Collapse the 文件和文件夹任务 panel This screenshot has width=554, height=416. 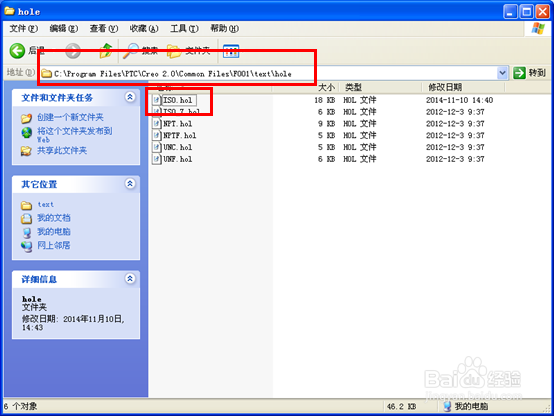coord(130,97)
